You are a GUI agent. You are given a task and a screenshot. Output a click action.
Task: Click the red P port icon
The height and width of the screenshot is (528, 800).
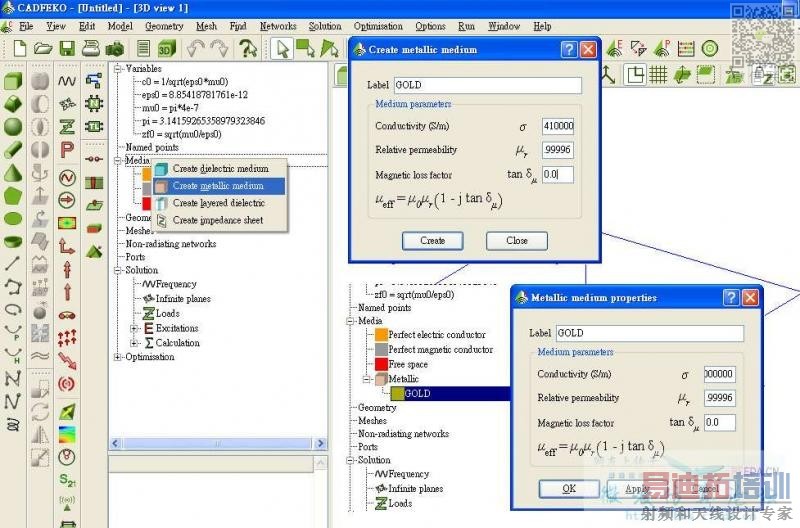click(67, 149)
